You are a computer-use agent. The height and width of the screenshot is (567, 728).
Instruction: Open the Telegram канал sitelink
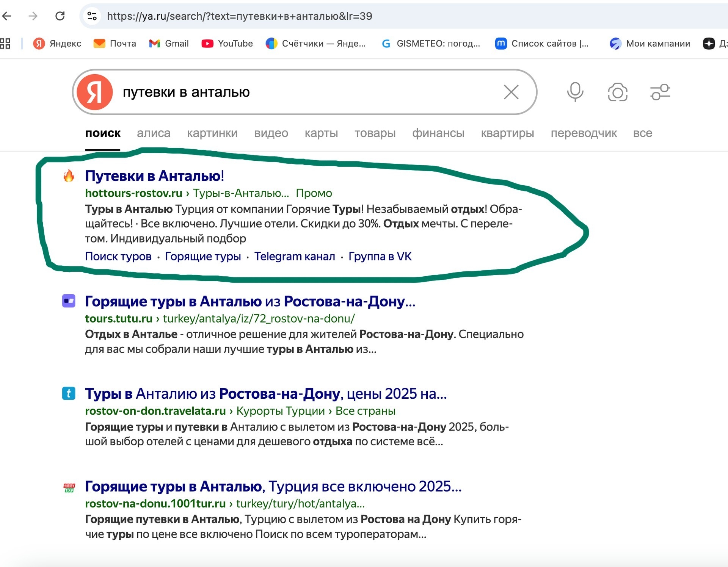click(x=294, y=257)
